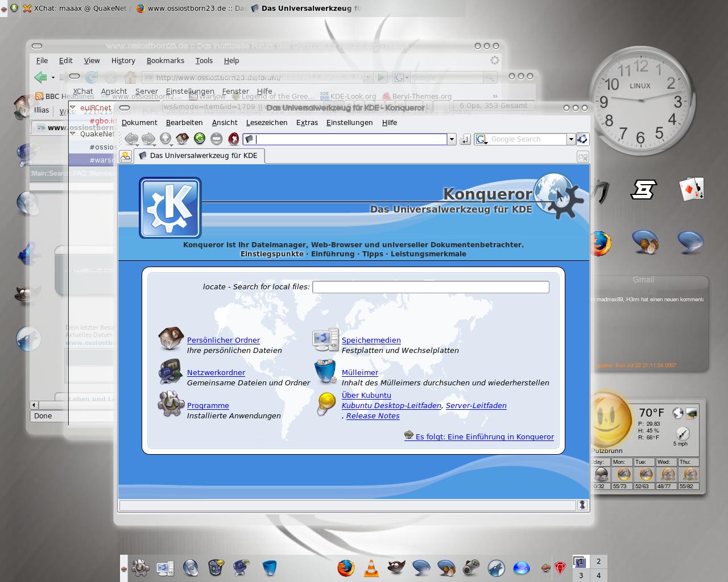728x582 pixels.
Task: Click BBC Headlines bookmark in Firefox
Action: coord(65,96)
